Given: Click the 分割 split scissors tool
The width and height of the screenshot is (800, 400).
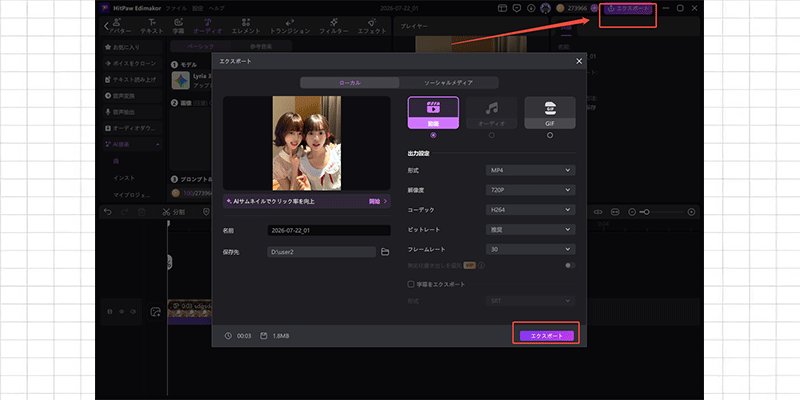Looking at the screenshot, I should tap(173, 212).
